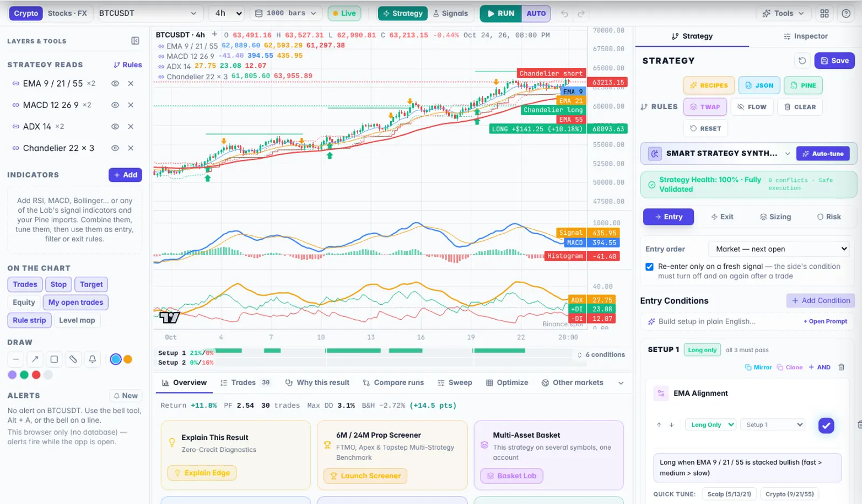Pick the green draw color
This screenshot has height=504, width=862.
(24, 375)
